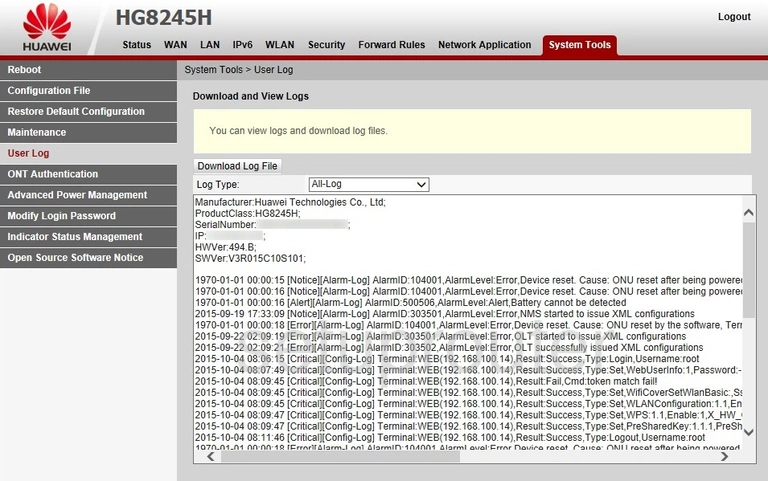768x481 pixels.
Task: Select the System Tools tab
Action: point(579,45)
